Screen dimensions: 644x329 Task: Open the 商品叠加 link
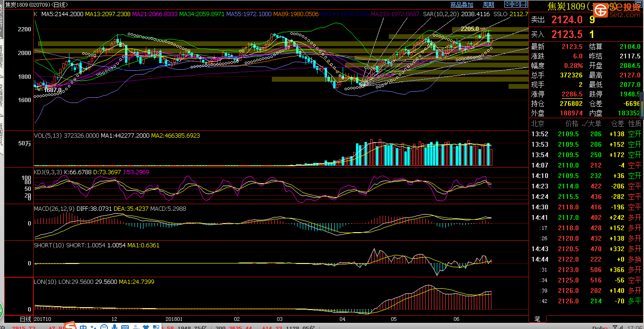click(461, 5)
